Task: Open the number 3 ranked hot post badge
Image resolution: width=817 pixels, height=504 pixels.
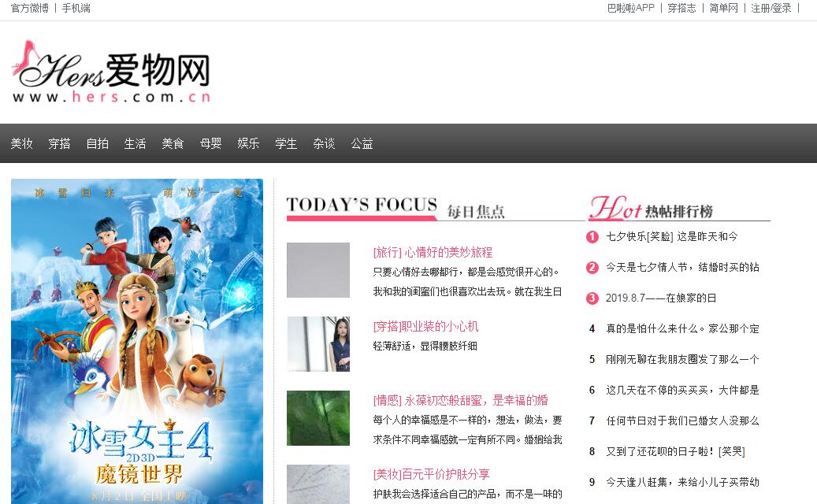Action: (x=592, y=298)
